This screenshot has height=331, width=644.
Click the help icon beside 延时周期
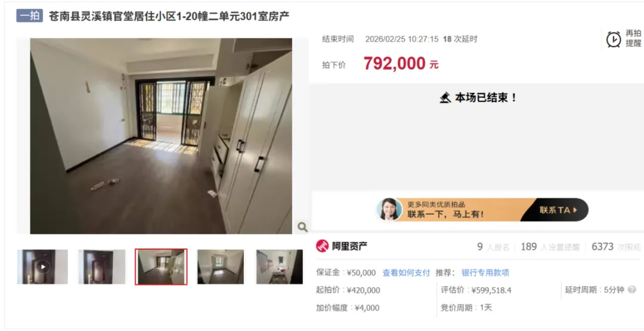631,290
